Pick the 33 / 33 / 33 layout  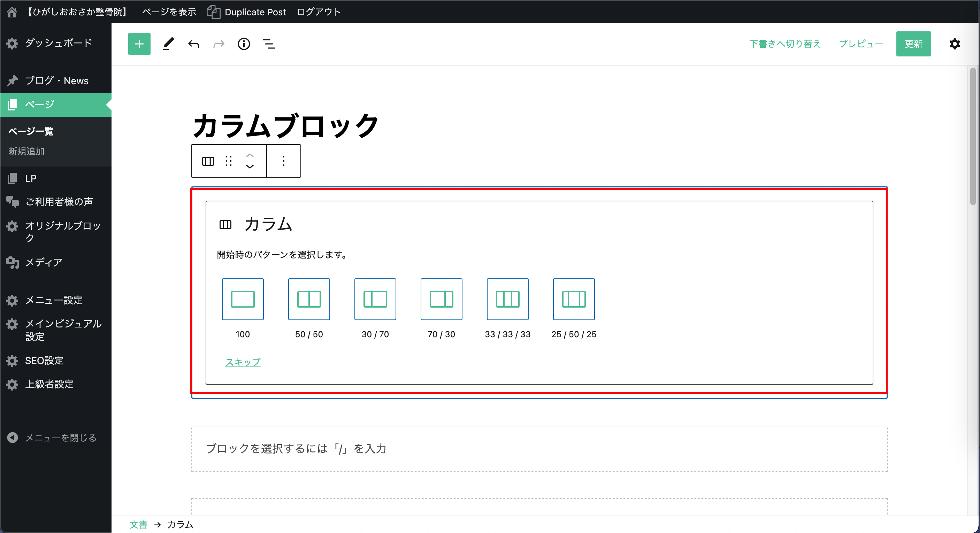click(x=507, y=299)
